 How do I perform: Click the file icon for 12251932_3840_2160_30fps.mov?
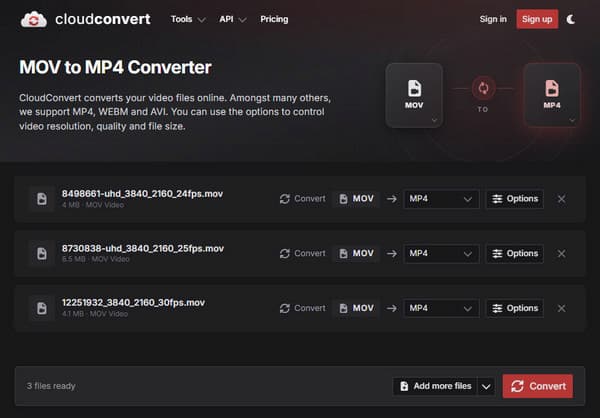[x=42, y=308]
